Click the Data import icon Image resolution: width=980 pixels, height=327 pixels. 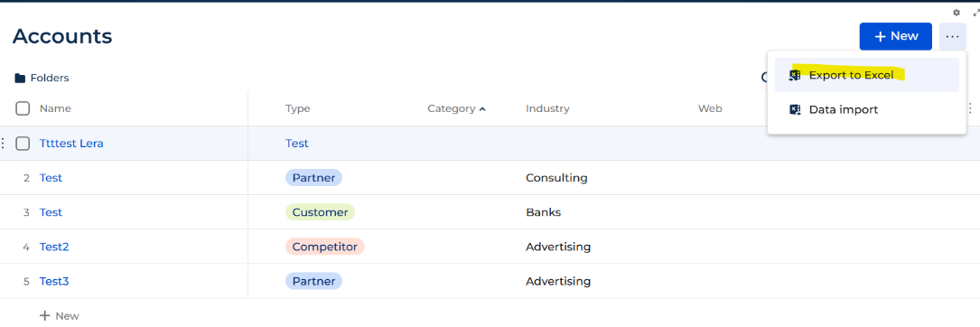click(794, 110)
